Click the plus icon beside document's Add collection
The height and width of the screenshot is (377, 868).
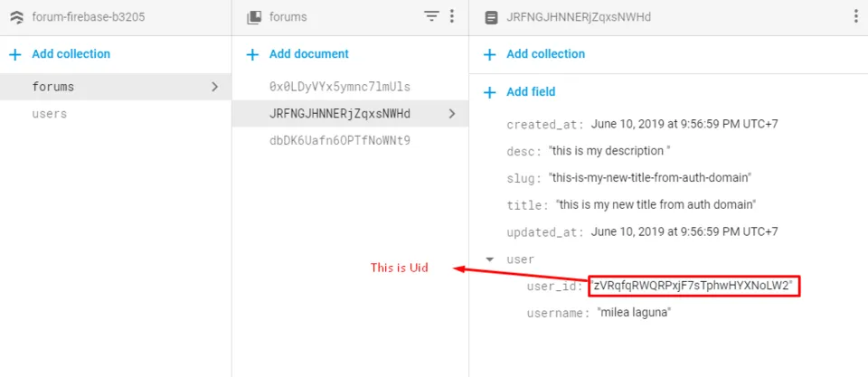(489, 54)
